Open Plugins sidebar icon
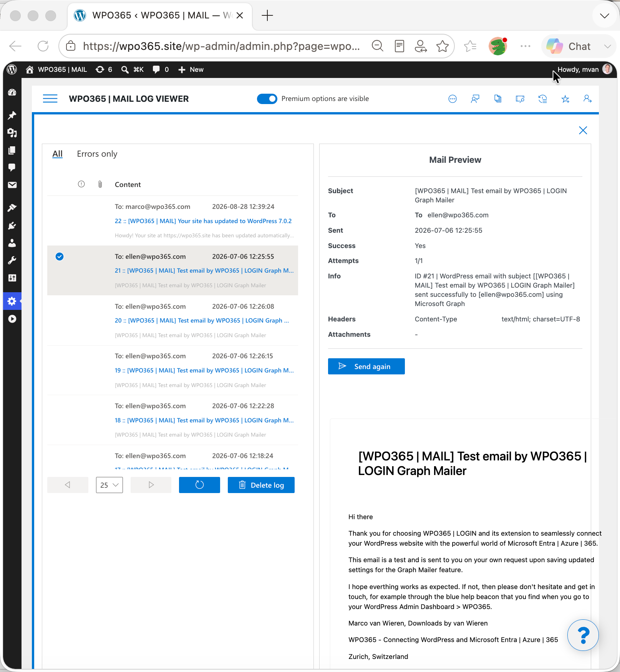The image size is (620, 672). click(x=12, y=225)
